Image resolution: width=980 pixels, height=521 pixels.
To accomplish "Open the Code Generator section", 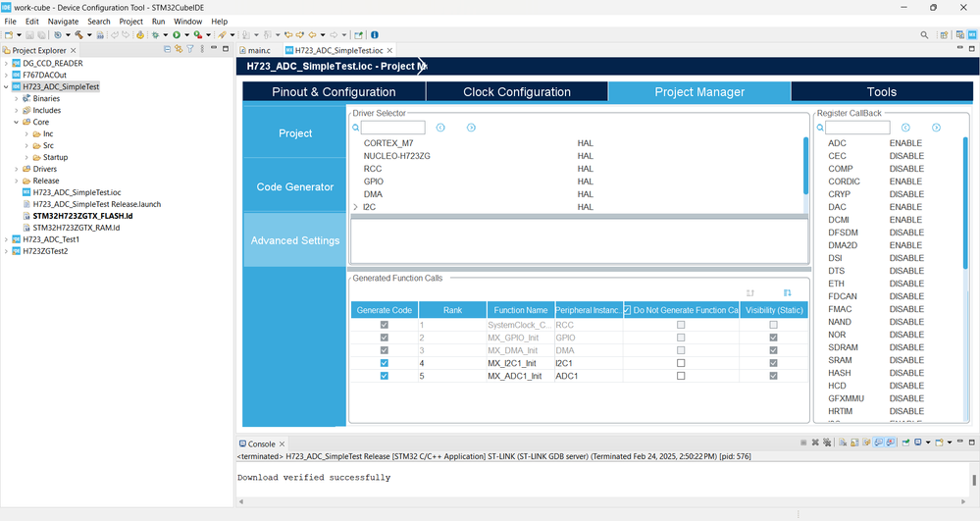I will tap(295, 187).
